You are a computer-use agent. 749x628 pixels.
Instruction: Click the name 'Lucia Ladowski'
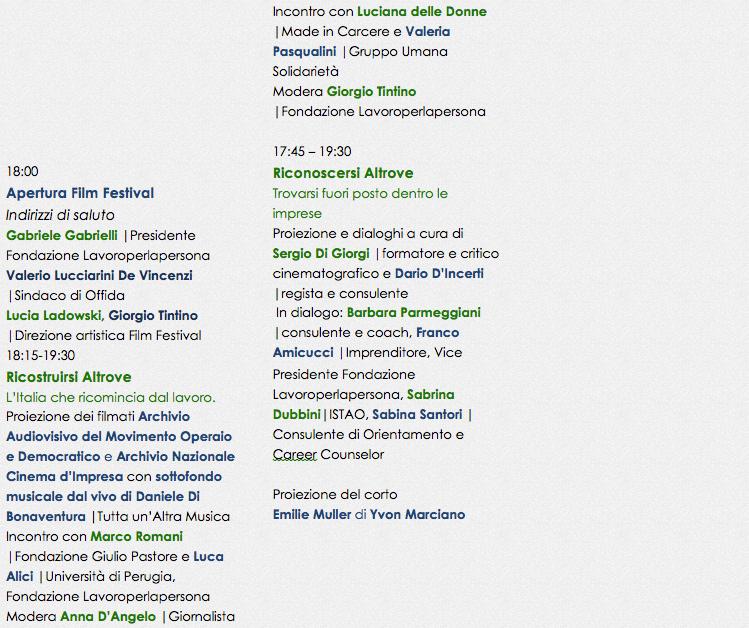click(x=54, y=316)
